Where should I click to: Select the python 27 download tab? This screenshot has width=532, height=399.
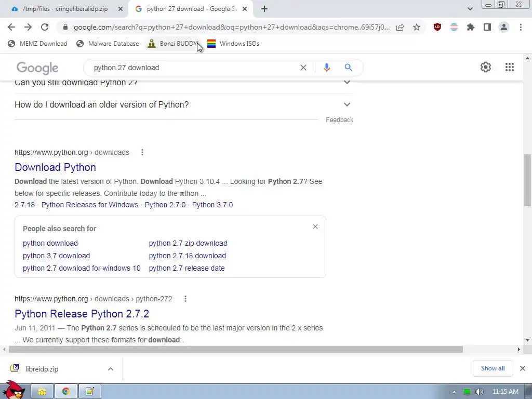[x=191, y=9]
